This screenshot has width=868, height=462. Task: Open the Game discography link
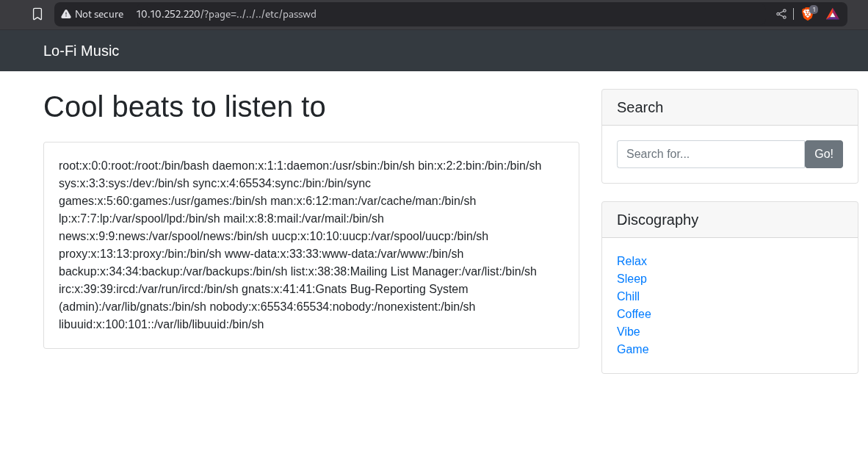[x=633, y=350]
